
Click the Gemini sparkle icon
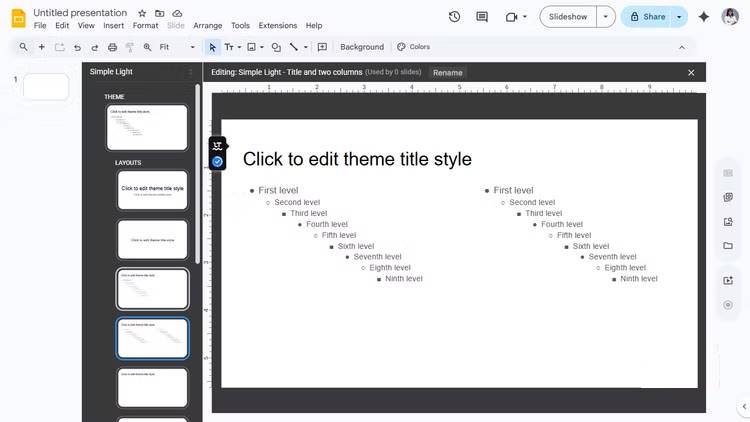[x=704, y=17]
